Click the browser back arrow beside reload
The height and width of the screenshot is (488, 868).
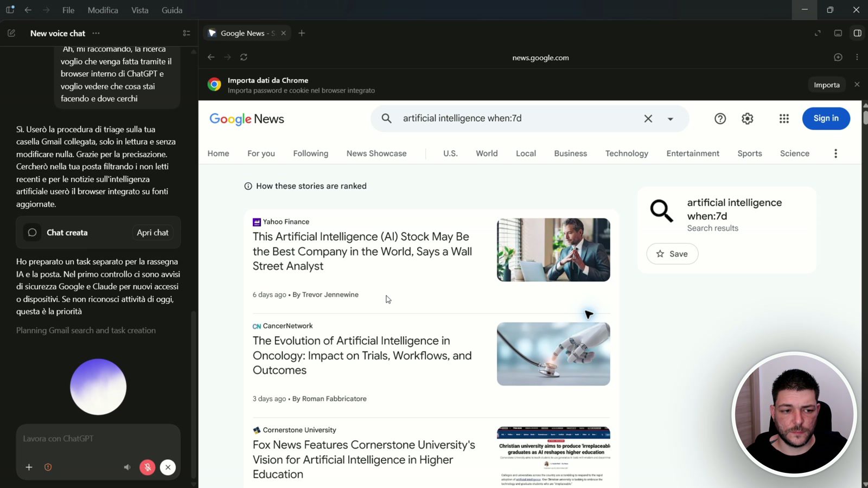(x=211, y=57)
